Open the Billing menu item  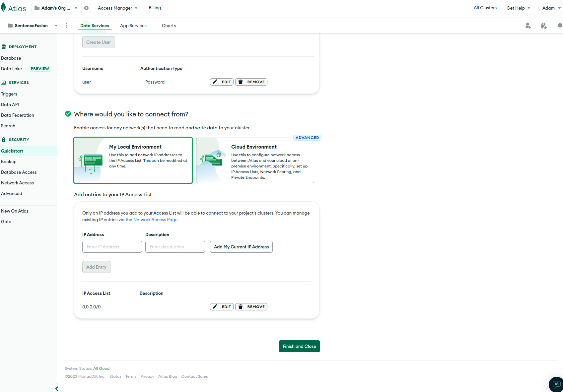[x=155, y=8]
